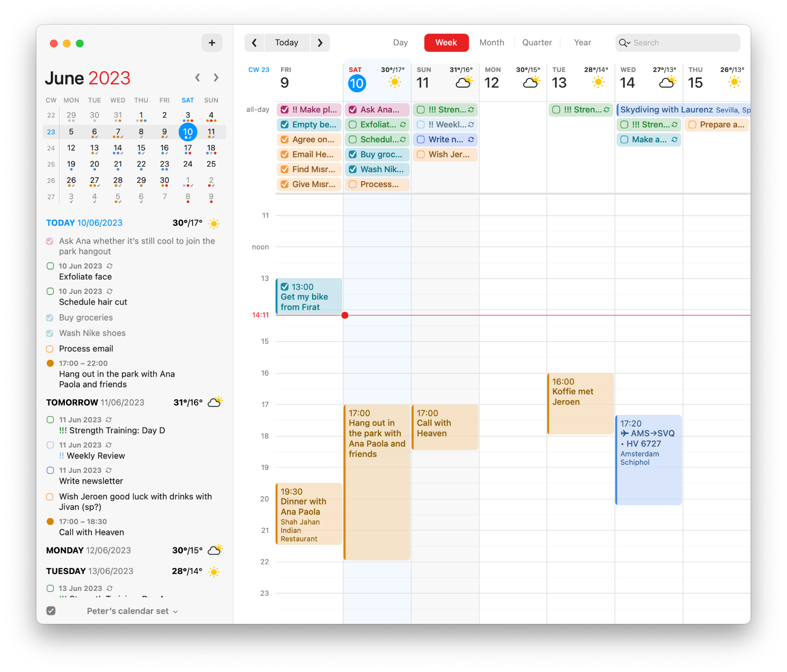Switch to Day view
787x672 pixels.
pos(400,43)
